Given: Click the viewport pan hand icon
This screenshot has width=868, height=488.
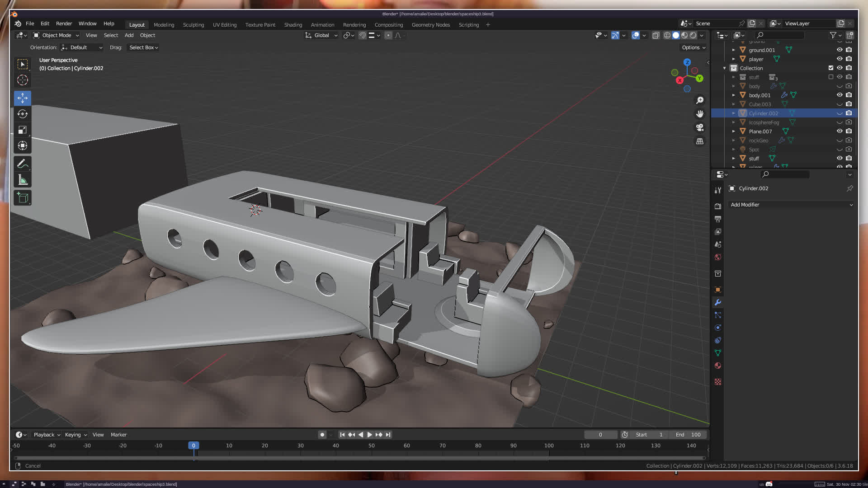Looking at the screenshot, I should (x=700, y=114).
